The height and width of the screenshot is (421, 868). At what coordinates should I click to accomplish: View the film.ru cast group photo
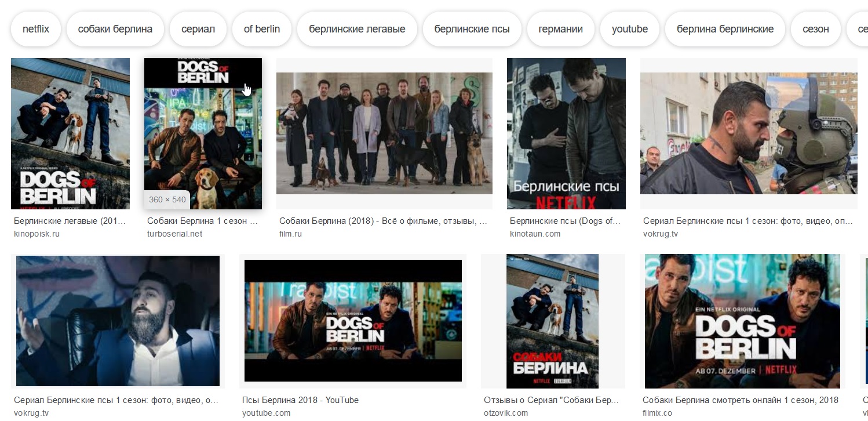point(384,133)
